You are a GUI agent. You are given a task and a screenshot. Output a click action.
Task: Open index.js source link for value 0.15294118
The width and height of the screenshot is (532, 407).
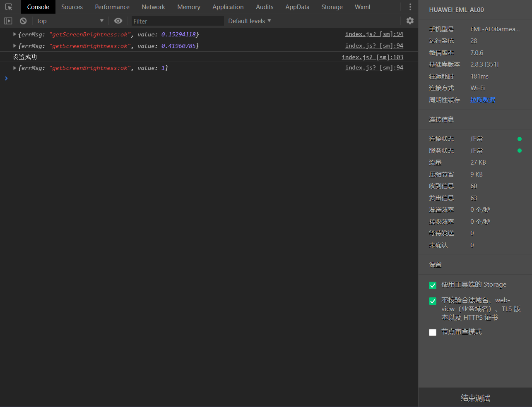point(374,34)
